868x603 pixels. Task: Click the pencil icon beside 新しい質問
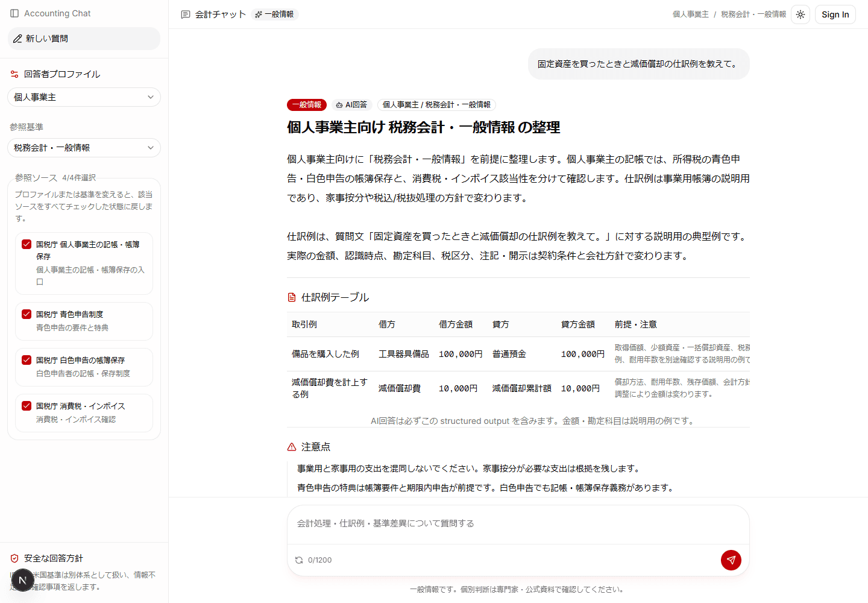[x=17, y=39]
